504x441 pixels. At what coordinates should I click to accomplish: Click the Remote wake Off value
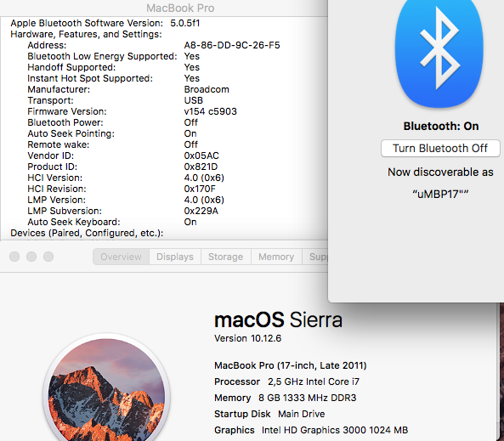coord(190,144)
